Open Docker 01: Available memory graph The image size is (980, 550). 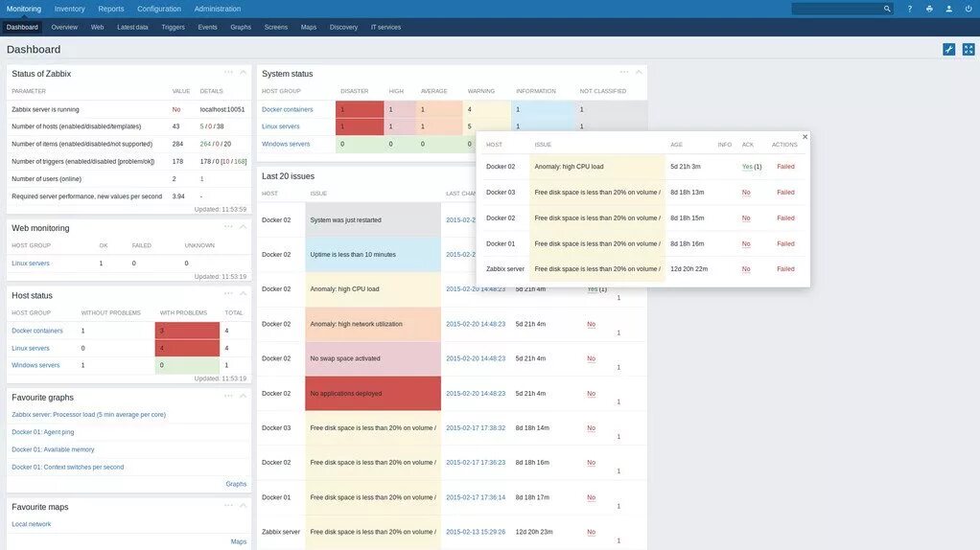pyautogui.click(x=53, y=449)
